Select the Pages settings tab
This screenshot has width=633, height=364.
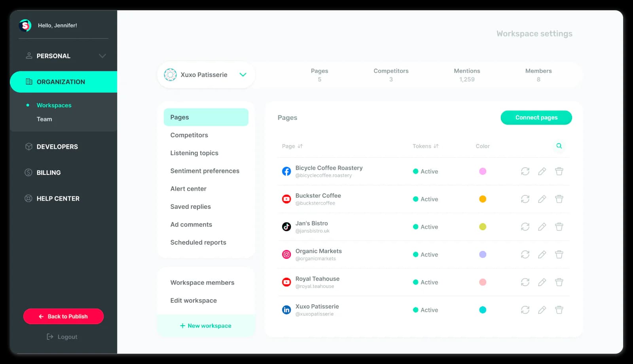tap(206, 117)
